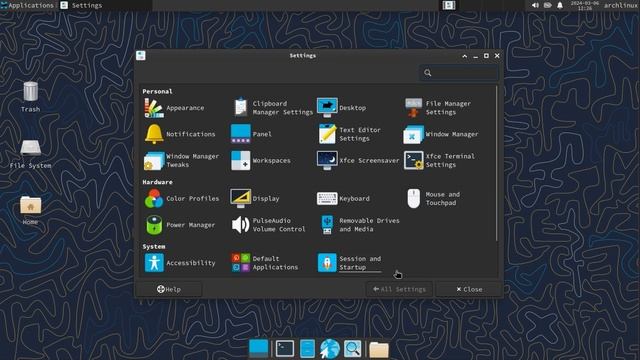Open the Window Manager settings

pos(441,134)
